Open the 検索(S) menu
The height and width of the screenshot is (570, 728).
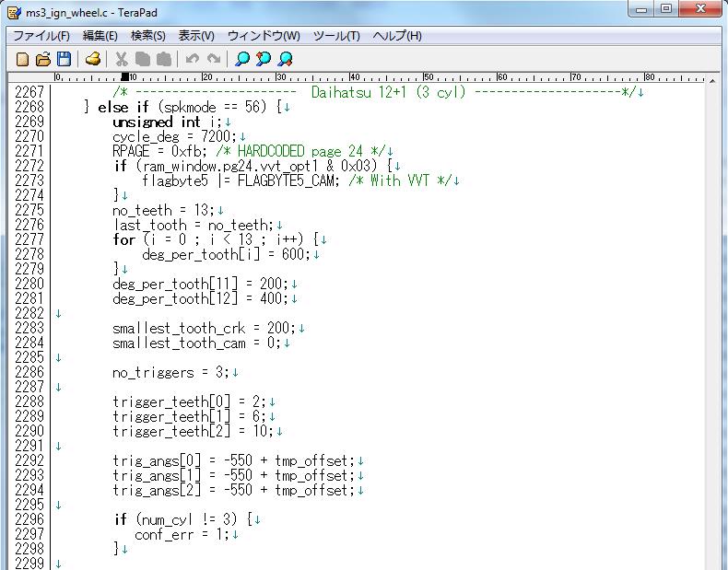tap(148, 36)
